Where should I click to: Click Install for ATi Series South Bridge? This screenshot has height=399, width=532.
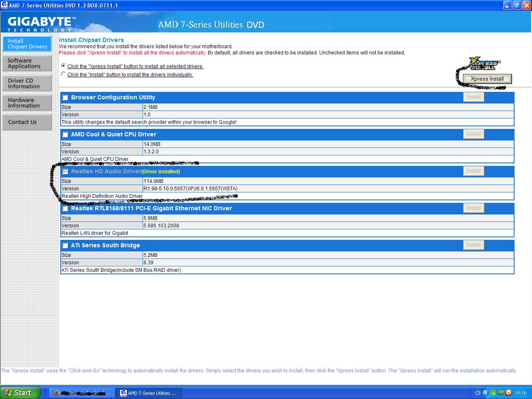(473, 245)
